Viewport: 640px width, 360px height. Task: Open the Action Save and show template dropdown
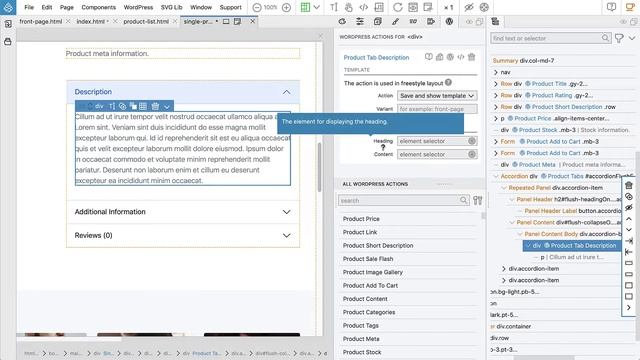point(437,96)
